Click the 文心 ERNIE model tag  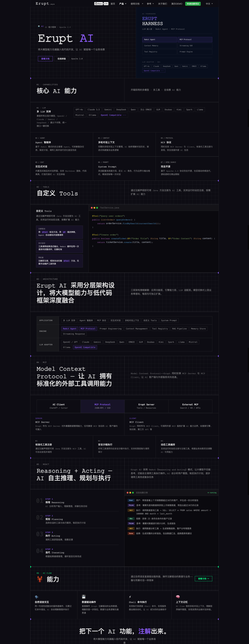click(146, 110)
